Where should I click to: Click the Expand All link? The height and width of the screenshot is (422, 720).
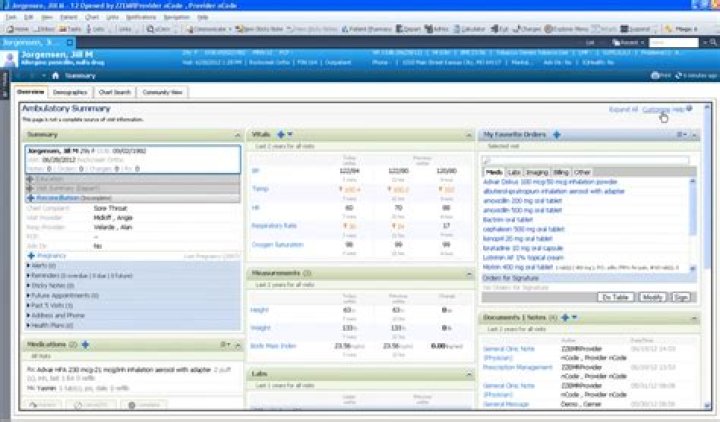(623, 109)
